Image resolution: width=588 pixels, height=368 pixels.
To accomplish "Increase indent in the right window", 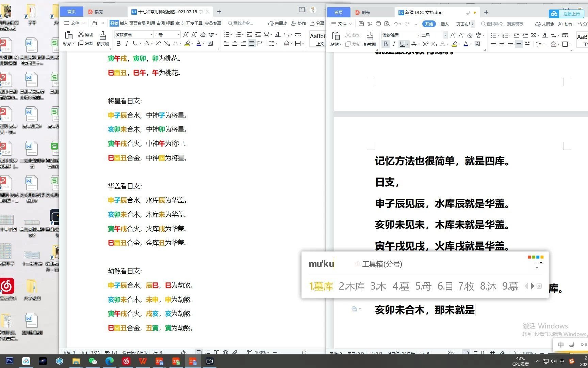I will pyautogui.click(x=525, y=35).
